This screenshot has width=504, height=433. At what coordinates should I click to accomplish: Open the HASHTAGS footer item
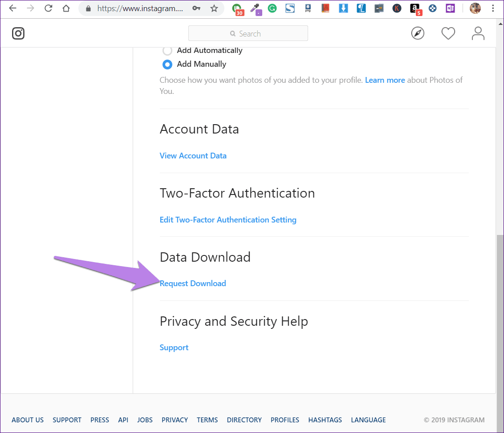pos(325,420)
